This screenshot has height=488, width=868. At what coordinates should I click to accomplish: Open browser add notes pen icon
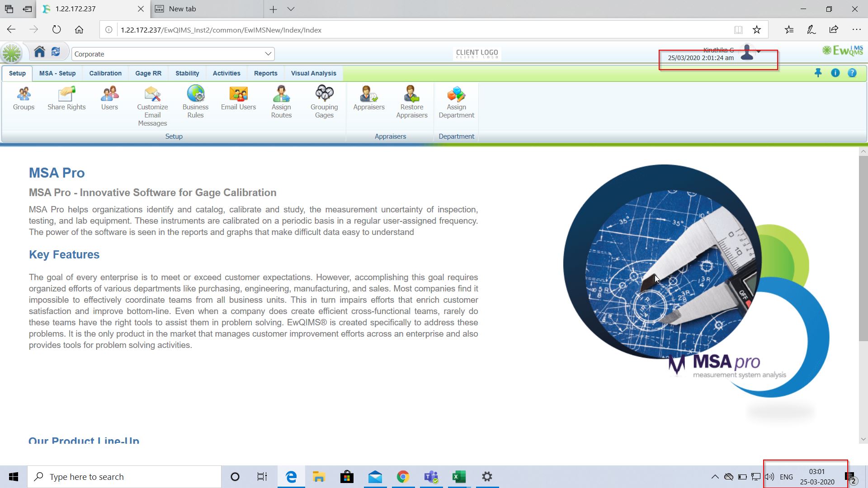pos(811,30)
